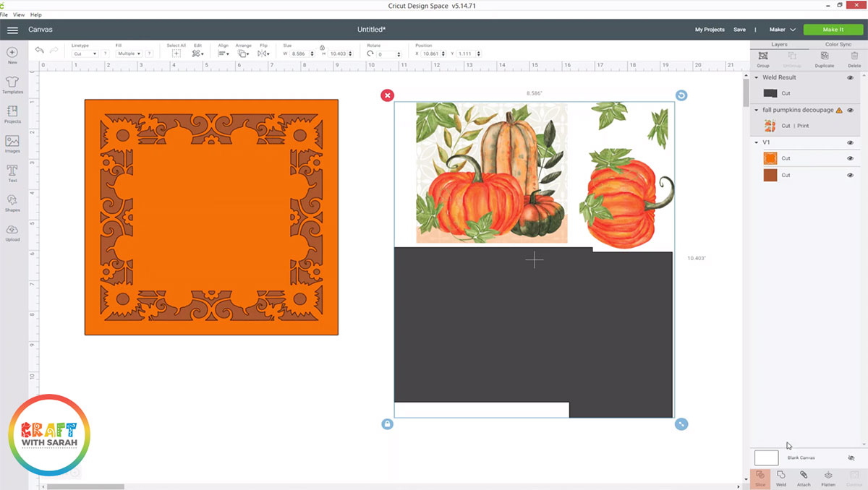868x490 pixels.
Task: Open My Projects
Action: coord(710,30)
